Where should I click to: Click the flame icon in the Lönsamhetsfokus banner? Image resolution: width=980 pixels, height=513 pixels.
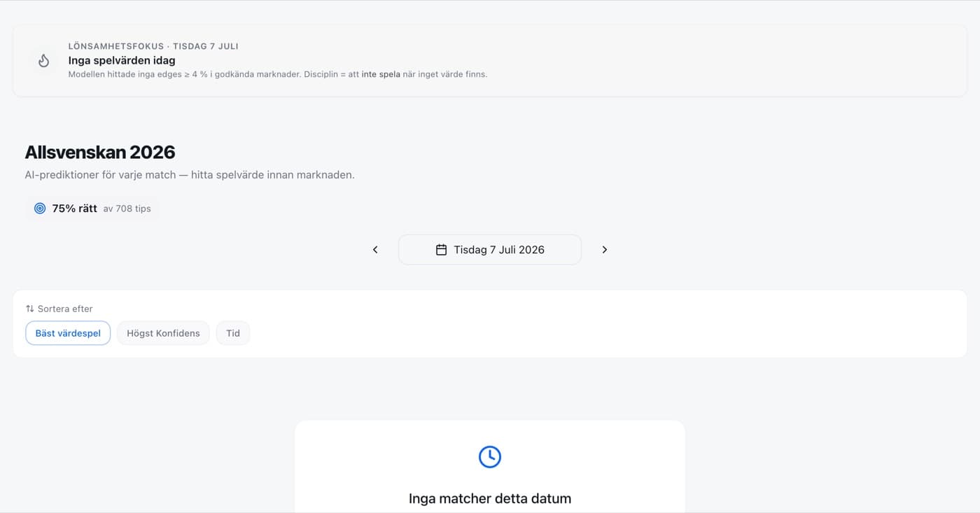coord(43,61)
